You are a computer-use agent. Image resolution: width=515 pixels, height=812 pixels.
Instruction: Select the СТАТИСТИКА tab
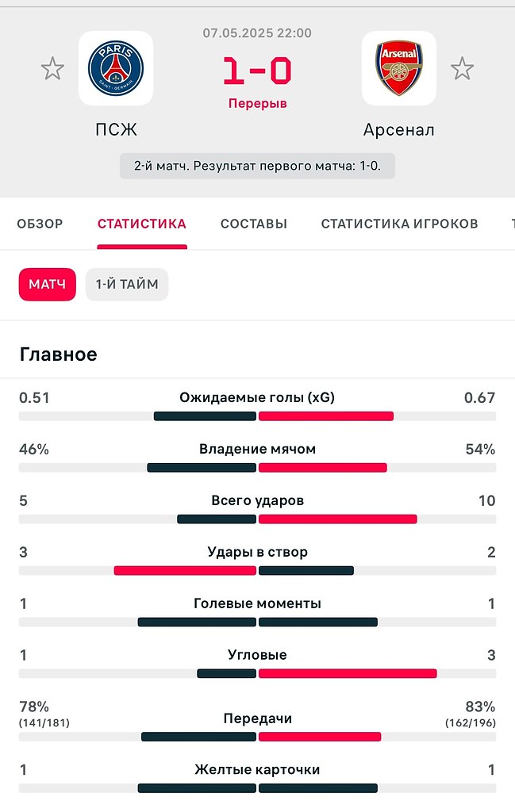point(142,224)
